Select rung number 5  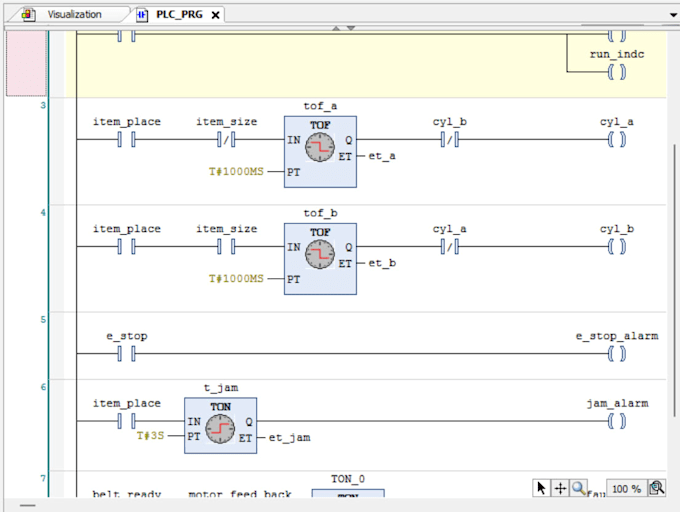tap(43, 320)
